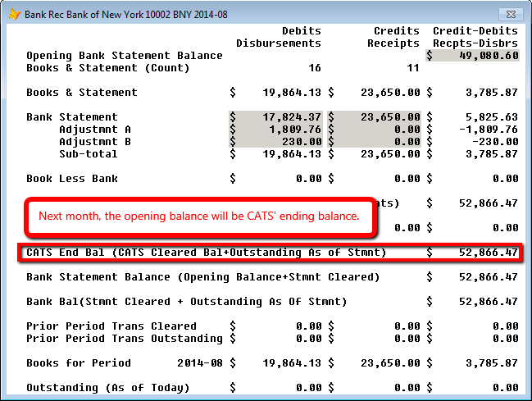Click the Prior Period Trans Cleared label
This screenshot has width=532, height=401.
(x=111, y=326)
